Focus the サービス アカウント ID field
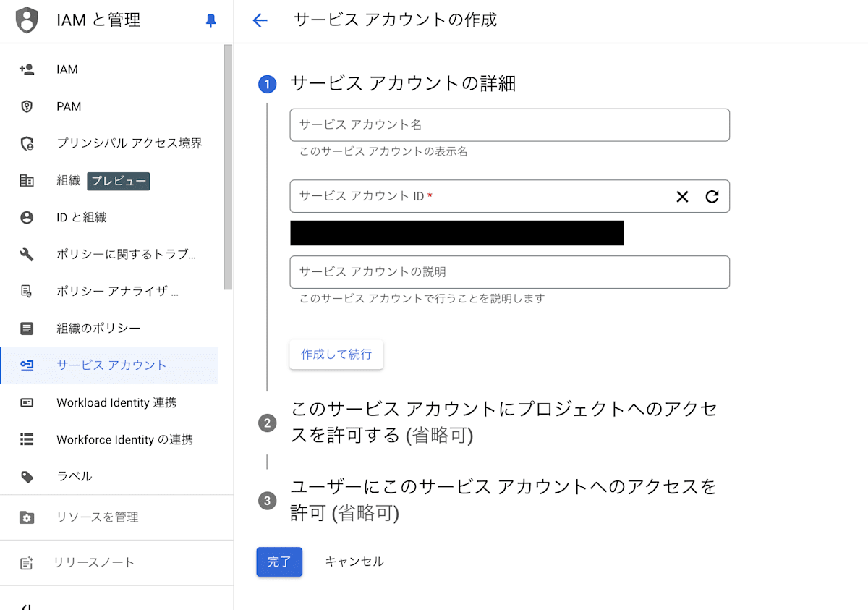 click(510, 196)
